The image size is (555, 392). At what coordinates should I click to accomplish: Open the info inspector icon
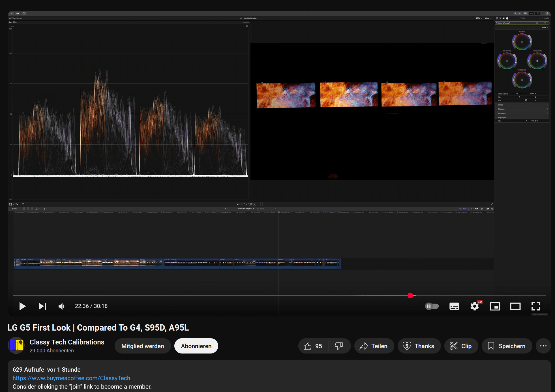click(507, 18)
